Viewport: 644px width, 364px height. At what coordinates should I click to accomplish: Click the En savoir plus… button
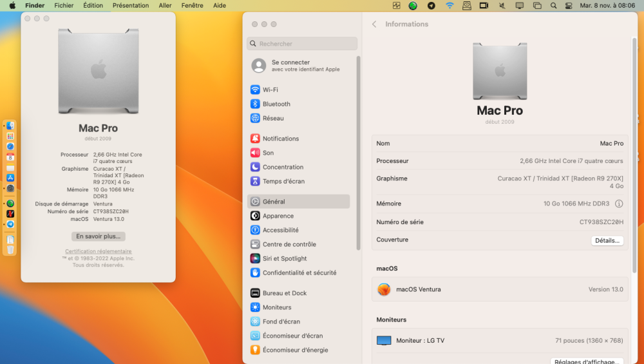point(98,236)
